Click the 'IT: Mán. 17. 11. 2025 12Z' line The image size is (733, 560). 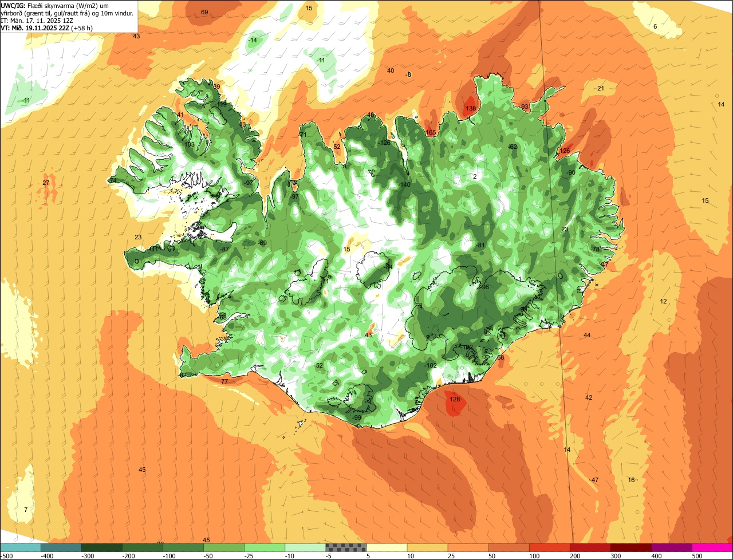pyautogui.click(x=37, y=20)
